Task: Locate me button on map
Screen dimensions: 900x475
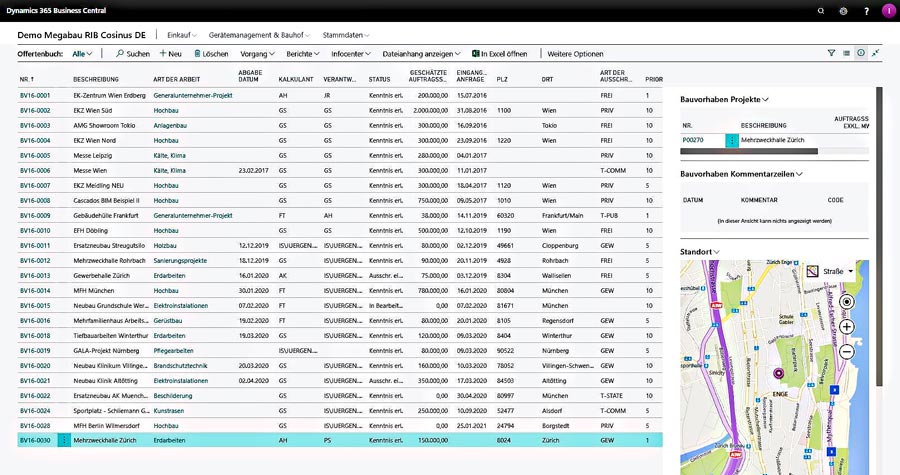Action: coord(847,302)
